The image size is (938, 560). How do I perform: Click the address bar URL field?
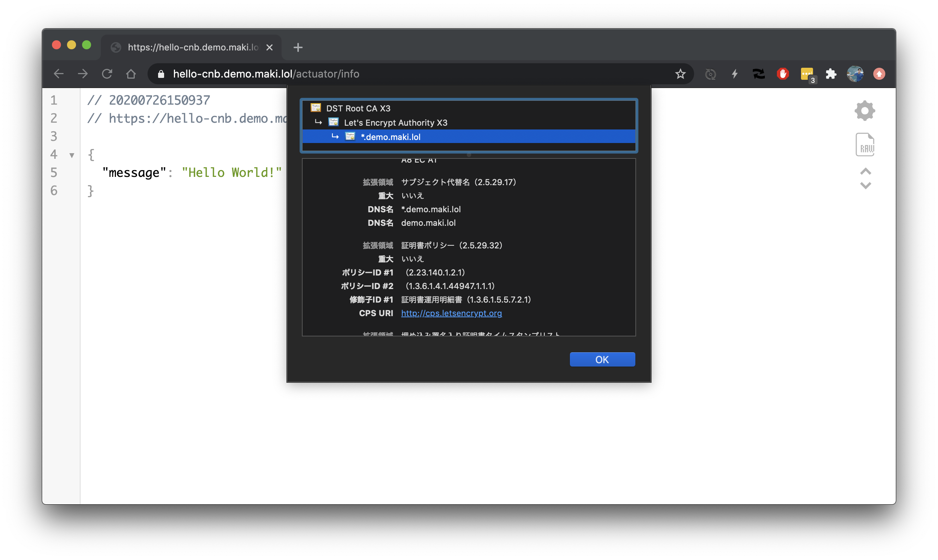coord(415,74)
